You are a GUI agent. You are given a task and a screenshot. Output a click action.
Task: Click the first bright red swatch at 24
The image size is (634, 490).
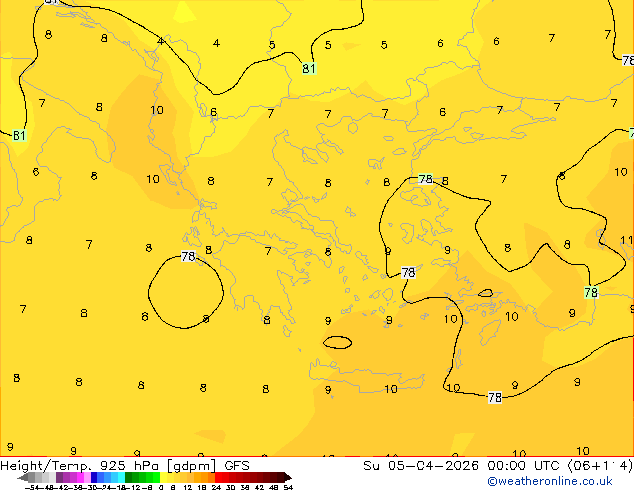click(218, 477)
